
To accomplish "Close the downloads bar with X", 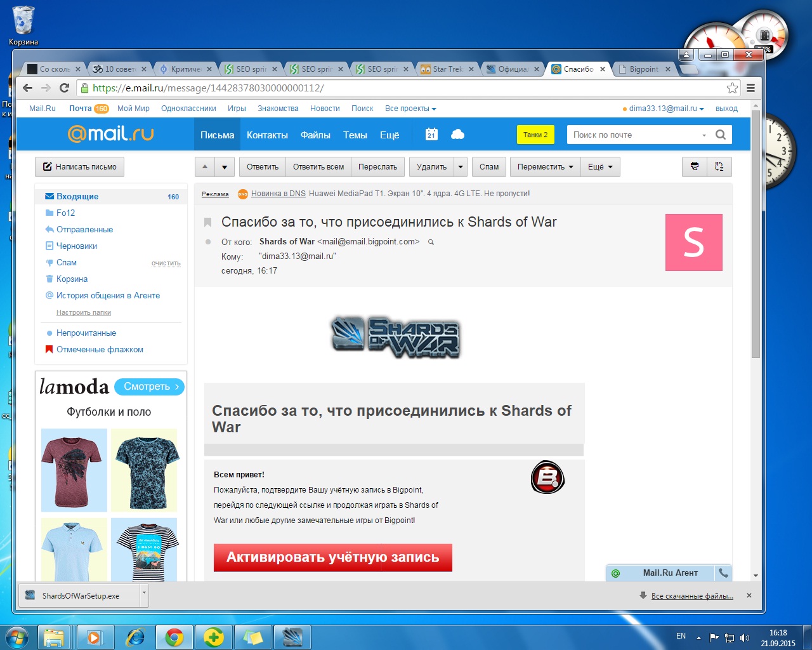I will coord(749,595).
